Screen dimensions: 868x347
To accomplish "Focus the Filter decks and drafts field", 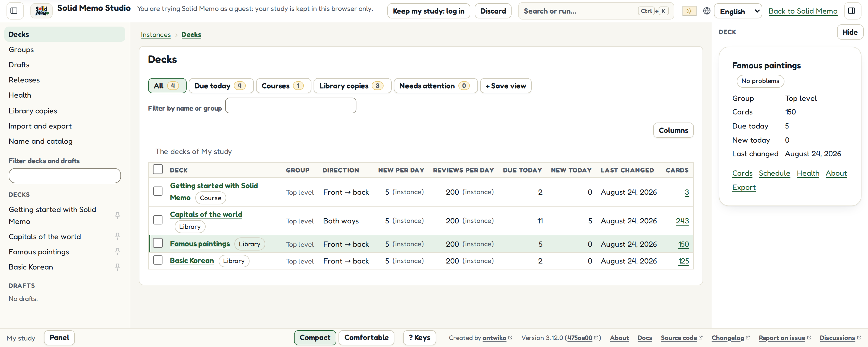I will (65, 175).
